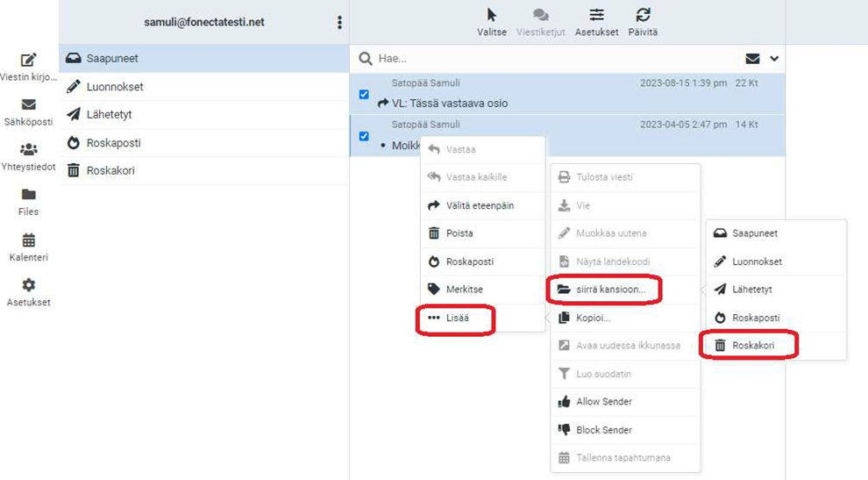Select Välitä eteenpäin in context menu
The image size is (868, 480).
[480, 205]
